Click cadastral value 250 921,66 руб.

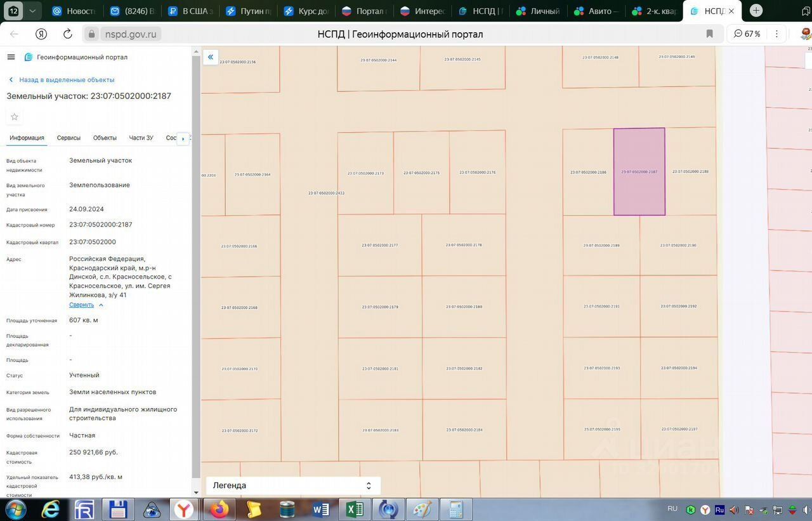click(x=93, y=452)
